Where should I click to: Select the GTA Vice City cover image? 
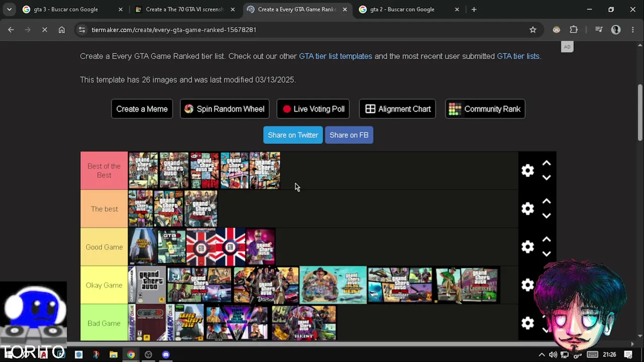click(234, 170)
